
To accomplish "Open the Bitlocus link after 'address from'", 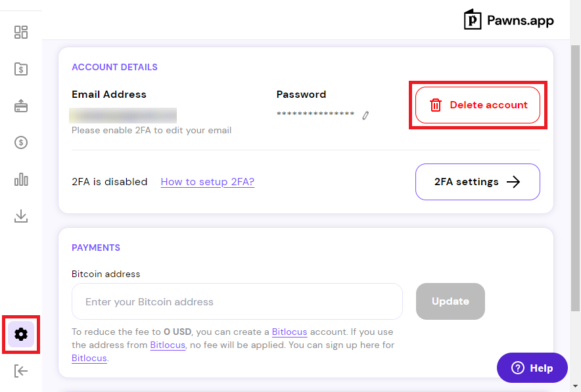I will 168,345.
